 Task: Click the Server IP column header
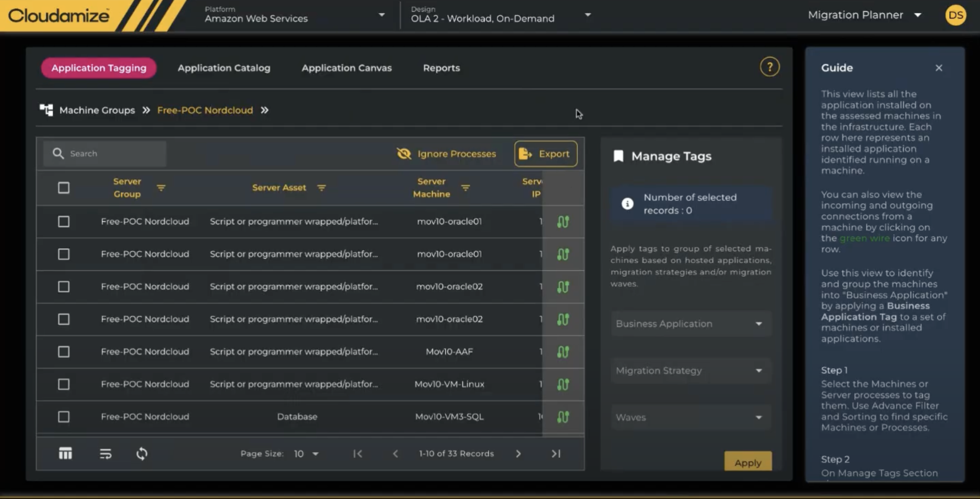532,188
